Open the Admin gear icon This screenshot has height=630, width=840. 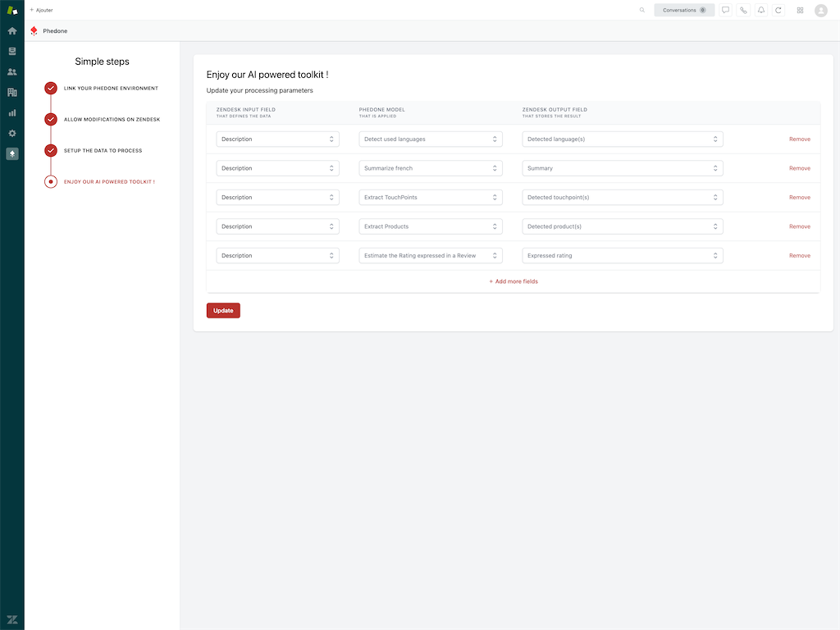(12, 133)
